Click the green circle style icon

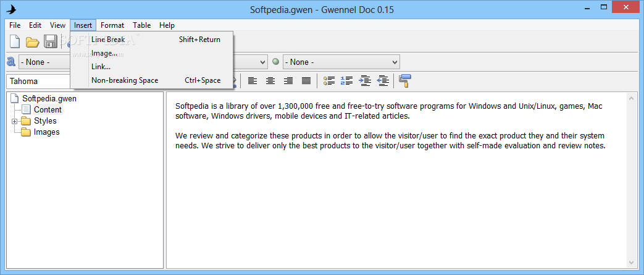click(275, 62)
